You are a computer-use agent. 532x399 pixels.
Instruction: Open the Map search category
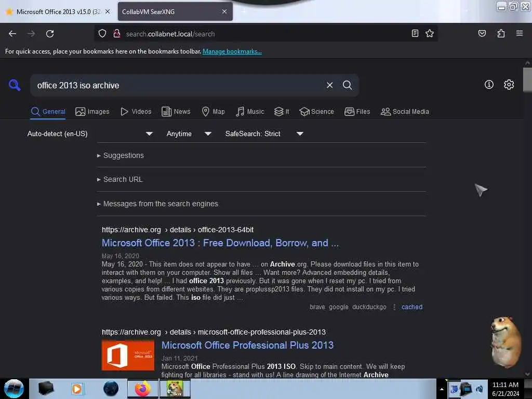point(213,112)
